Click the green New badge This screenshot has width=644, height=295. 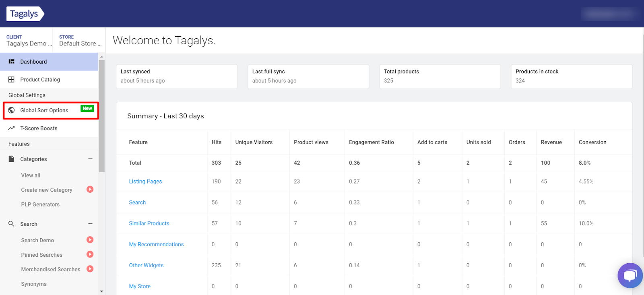click(x=87, y=108)
